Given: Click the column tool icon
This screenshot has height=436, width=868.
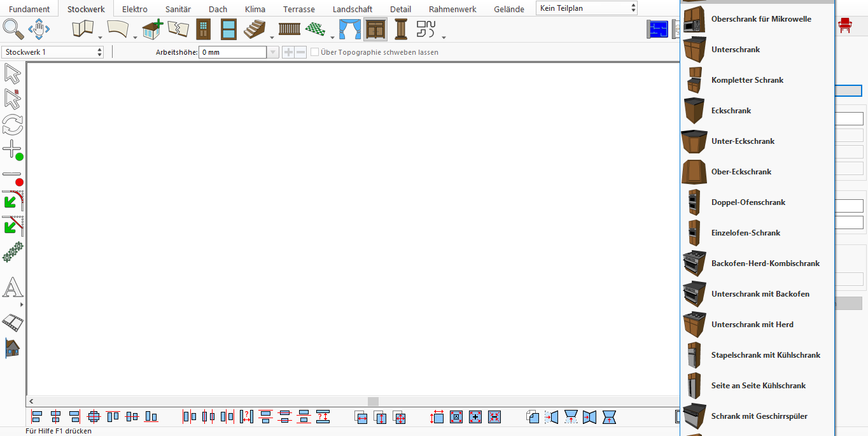Looking at the screenshot, I should coord(401,29).
